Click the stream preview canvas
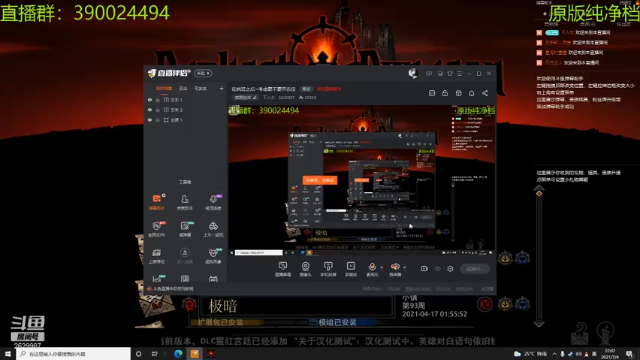This screenshot has width=640, height=360. click(x=362, y=180)
